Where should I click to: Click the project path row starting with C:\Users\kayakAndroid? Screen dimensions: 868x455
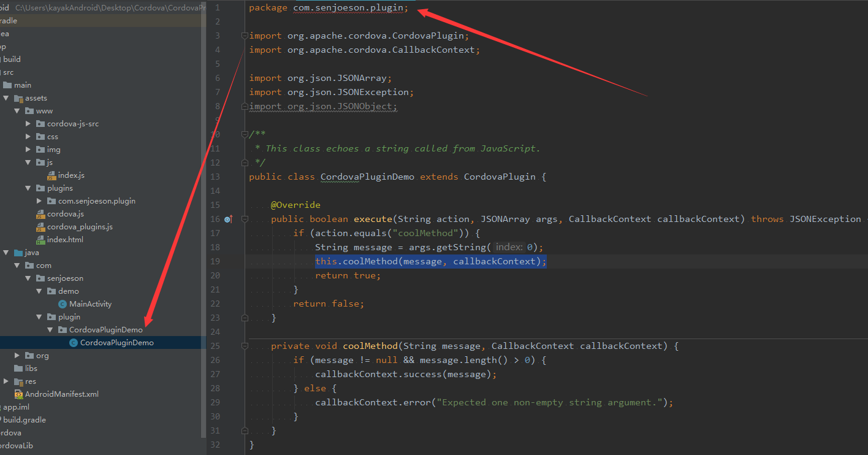click(x=102, y=7)
